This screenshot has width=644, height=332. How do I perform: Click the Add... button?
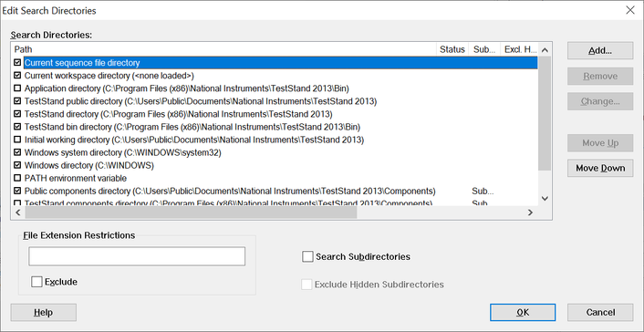600,50
